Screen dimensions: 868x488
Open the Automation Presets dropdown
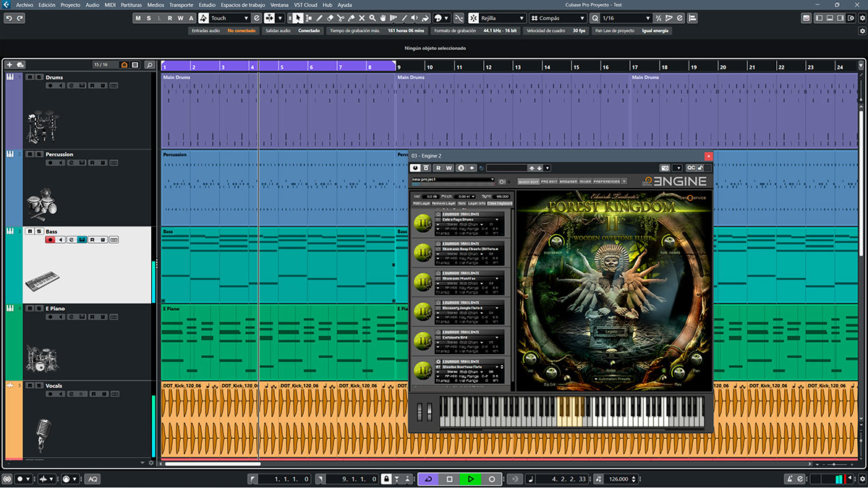(613, 379)
